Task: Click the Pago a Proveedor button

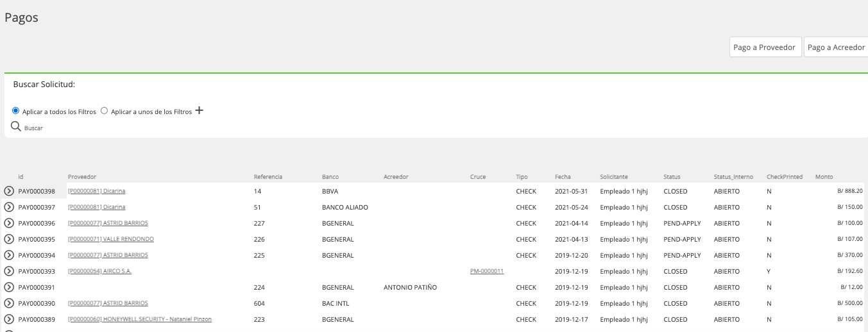Action: tap(765, 47)
